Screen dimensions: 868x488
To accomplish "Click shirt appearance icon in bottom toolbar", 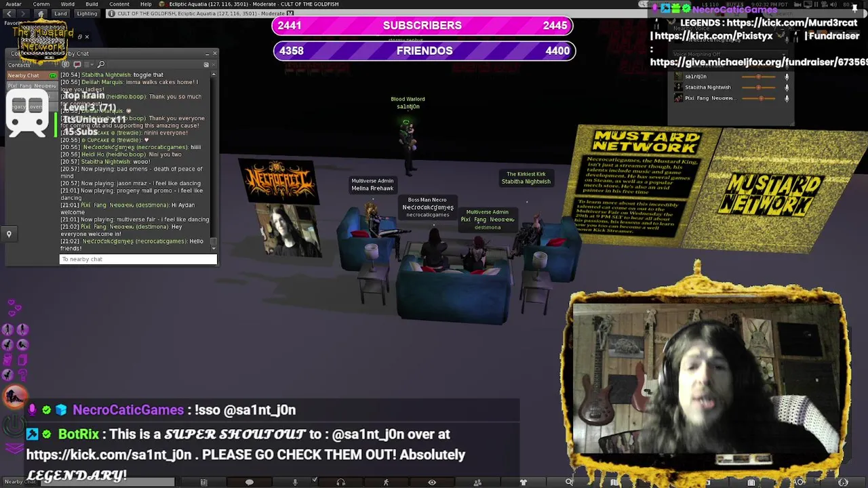I will click(x=523, y=482).
